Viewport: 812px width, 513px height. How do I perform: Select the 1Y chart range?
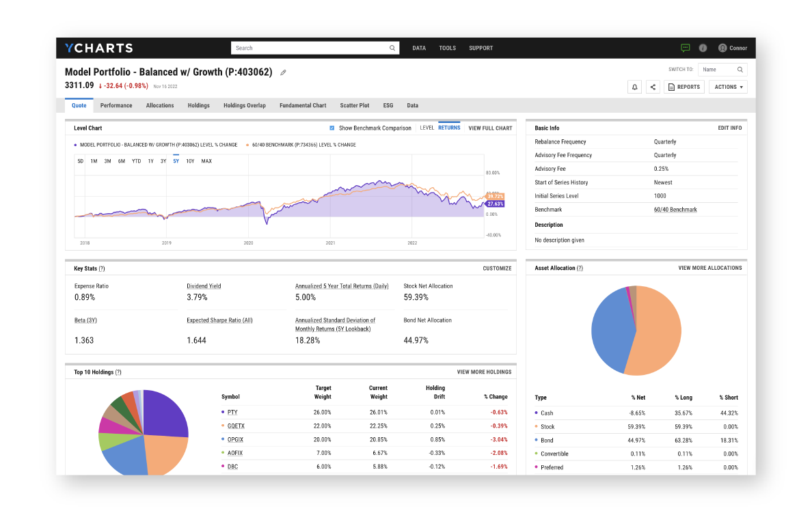point(150,161)
